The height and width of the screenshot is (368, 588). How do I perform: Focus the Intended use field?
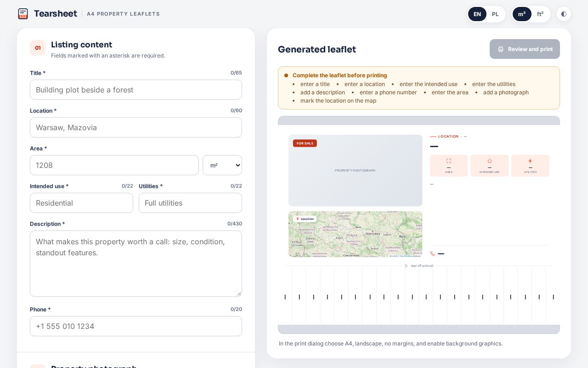coord(81,203)
